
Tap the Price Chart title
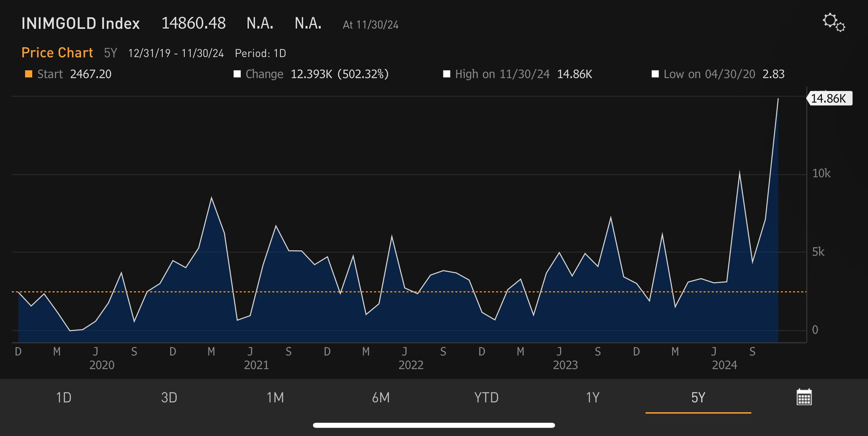coord(57,53)
